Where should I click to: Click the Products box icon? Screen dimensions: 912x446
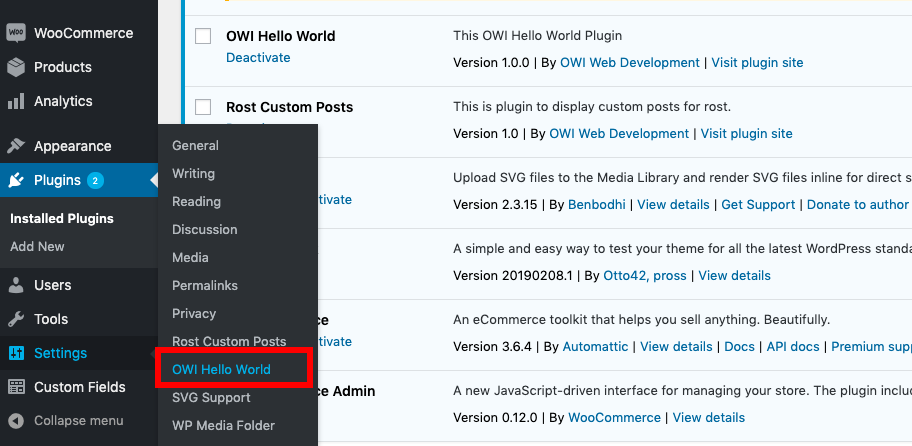tap(16, 67)
